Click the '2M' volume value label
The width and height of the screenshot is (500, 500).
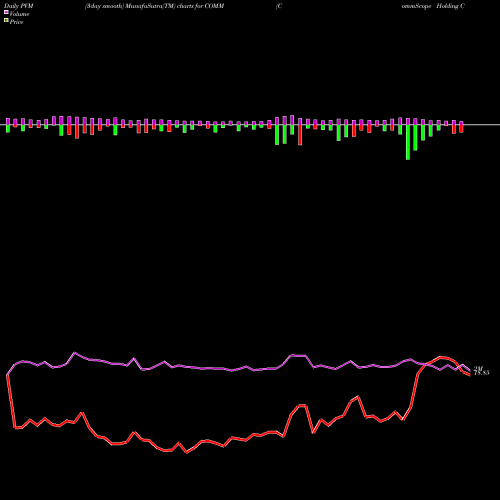pos(478,369)
